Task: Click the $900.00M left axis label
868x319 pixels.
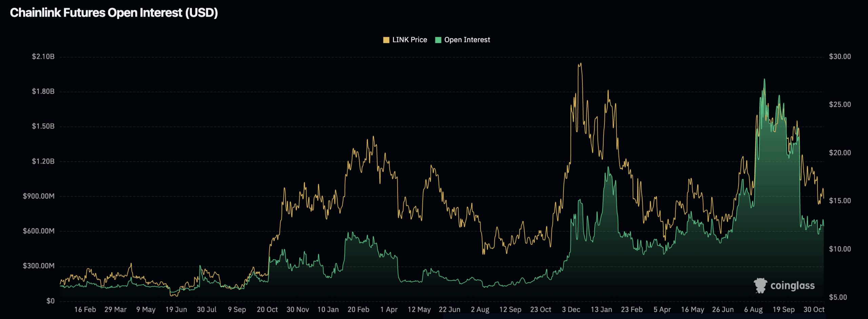Action: click(x=39, y=196)
